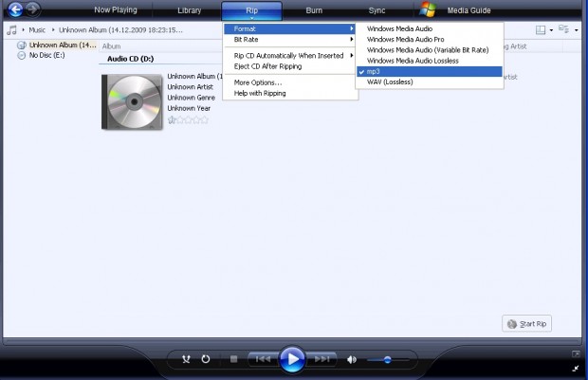588x380 pixels.
Task: Select Windows Media Audio Pro format
Action: [x=430, y=40]
